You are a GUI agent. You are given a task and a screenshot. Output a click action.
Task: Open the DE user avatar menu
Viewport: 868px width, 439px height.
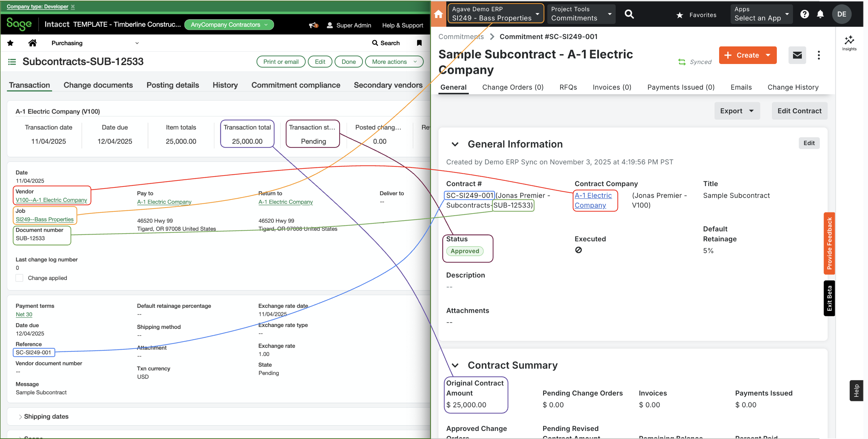click(x=842, y=14)
